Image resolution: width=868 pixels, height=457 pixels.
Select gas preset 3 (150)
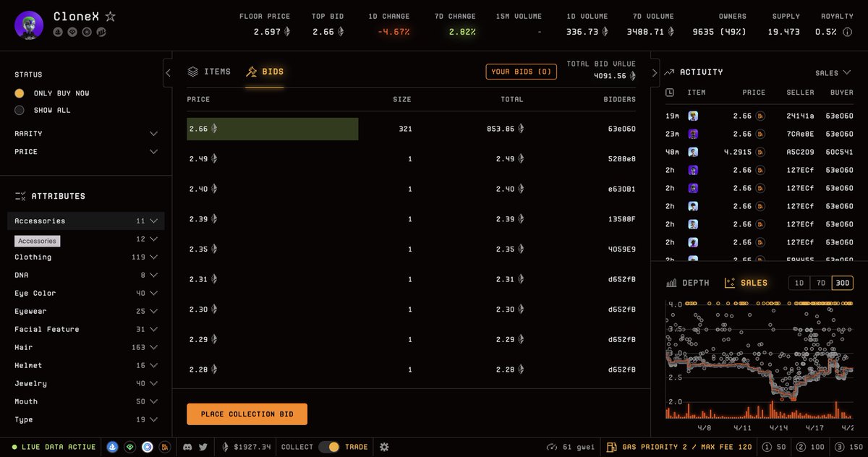click(x=848, y=447)
